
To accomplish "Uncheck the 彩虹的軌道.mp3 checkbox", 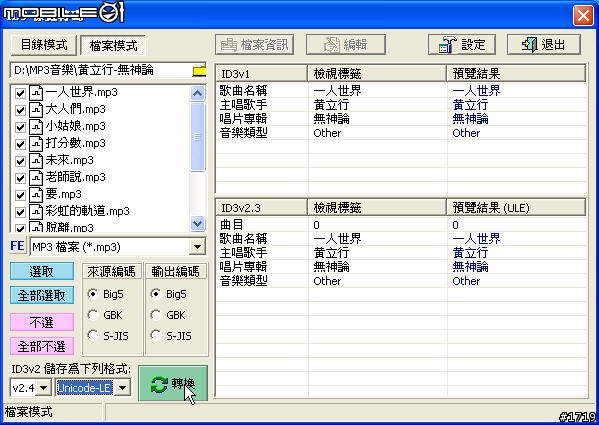I will (x=20, y=212).
